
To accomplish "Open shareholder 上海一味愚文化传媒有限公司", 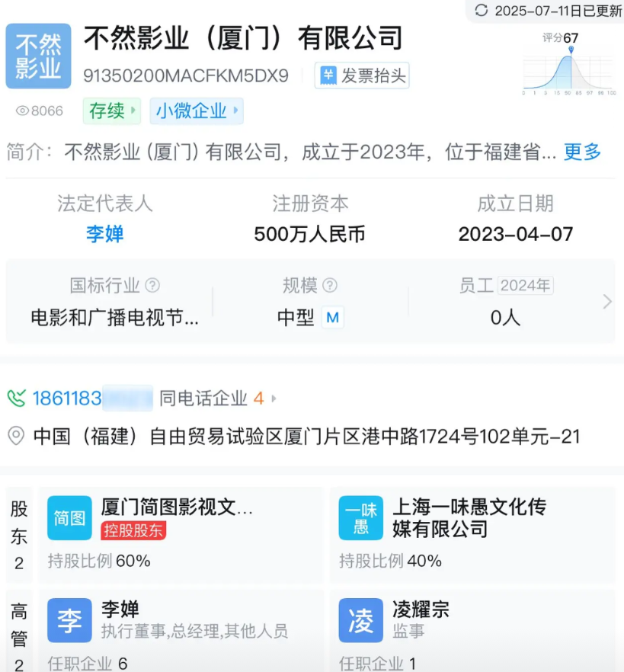I will (469, 518).
